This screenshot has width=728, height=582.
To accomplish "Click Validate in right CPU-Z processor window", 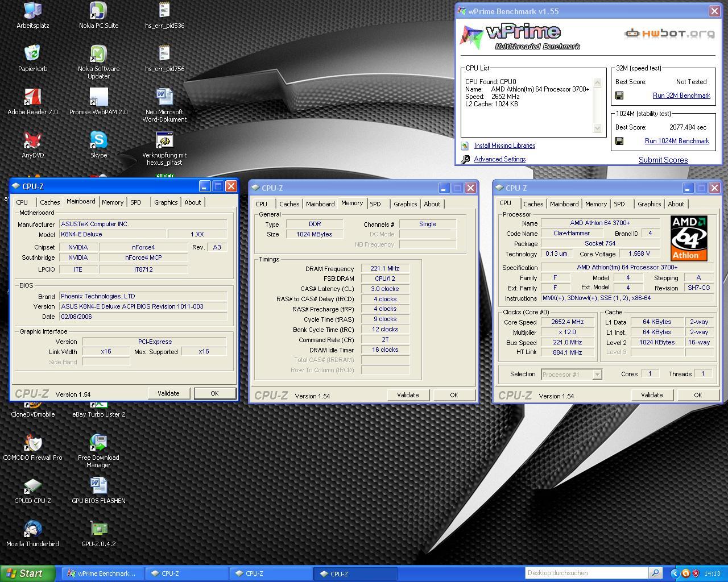I will coord(652,395).
